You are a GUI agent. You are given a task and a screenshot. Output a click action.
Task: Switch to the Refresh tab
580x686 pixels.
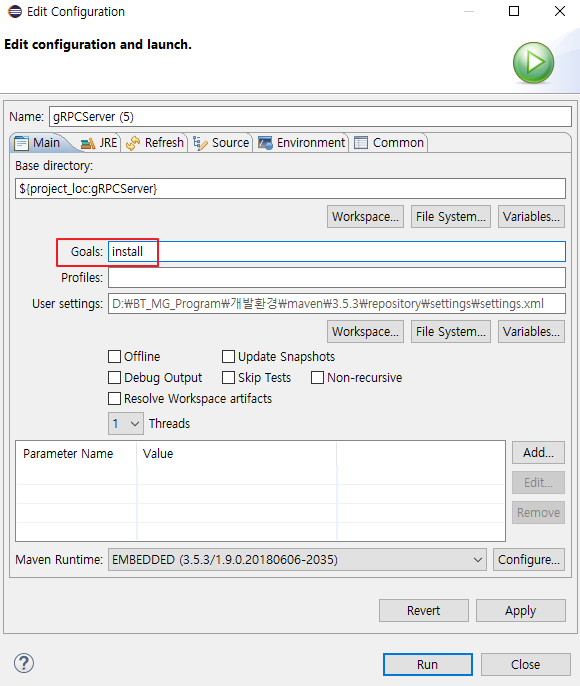pos(155,143)
